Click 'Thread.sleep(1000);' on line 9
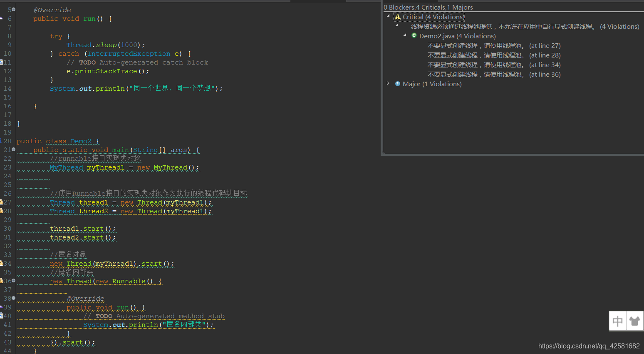Image resolution: width=644 pixels, height=354 pixels. (106, 45)
